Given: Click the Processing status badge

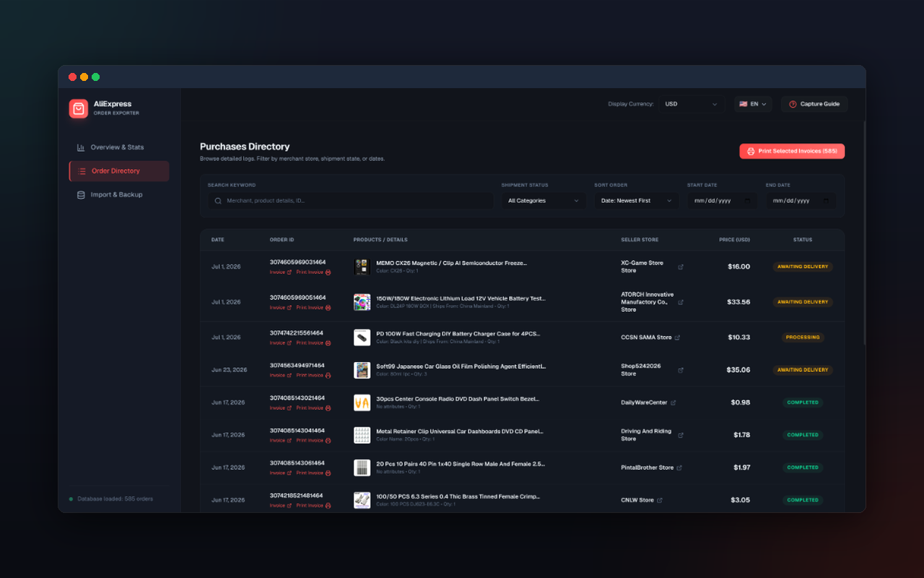Looking at the screenshot, I should coord(803,337).
